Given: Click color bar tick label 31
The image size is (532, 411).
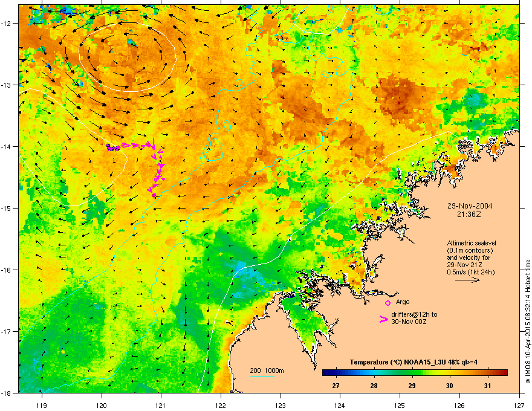Looking at the screenshot, I should pos(487,386).
